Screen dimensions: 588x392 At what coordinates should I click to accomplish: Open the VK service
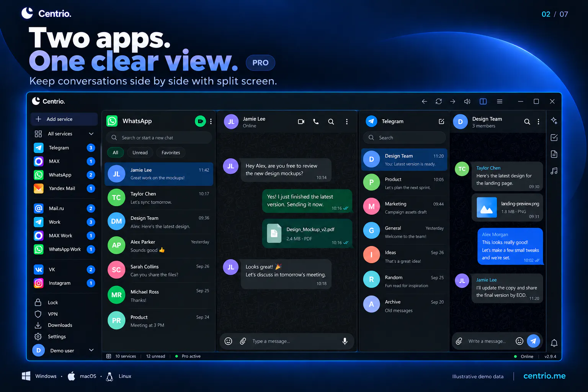tap(64, 269)
